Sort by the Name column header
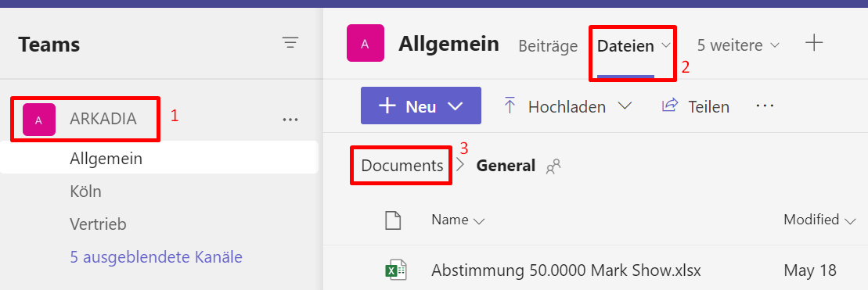The width and height of the screenshot is (868, 290). 458,220
